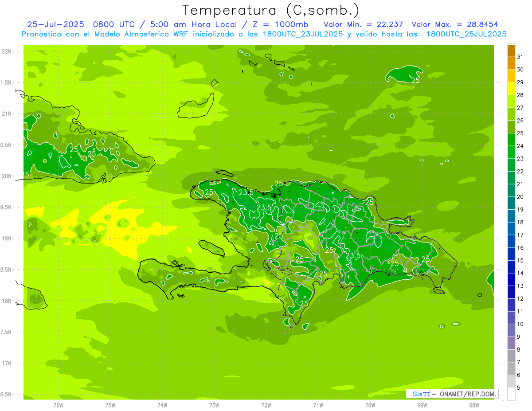Click the orange colorbar segment above 31
The image size is (532, 411).
pos(511,51)
